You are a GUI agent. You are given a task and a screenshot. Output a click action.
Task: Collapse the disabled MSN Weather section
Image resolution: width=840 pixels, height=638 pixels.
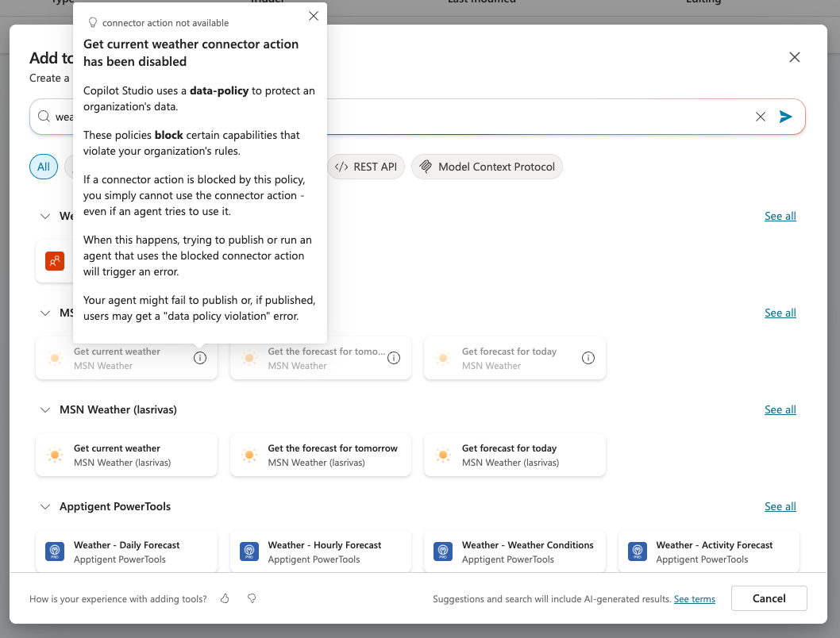45,313
